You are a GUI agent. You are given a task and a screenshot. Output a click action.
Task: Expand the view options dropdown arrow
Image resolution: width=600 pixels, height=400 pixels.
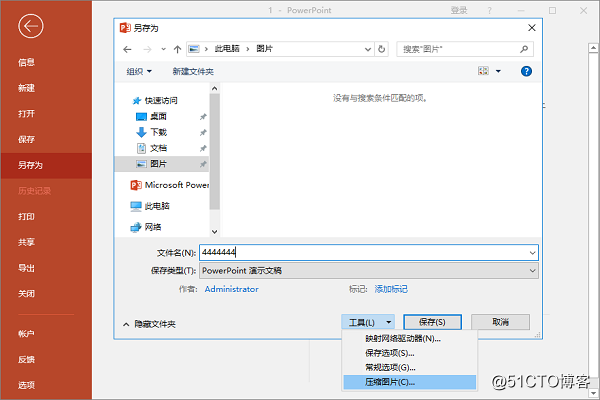498,71
